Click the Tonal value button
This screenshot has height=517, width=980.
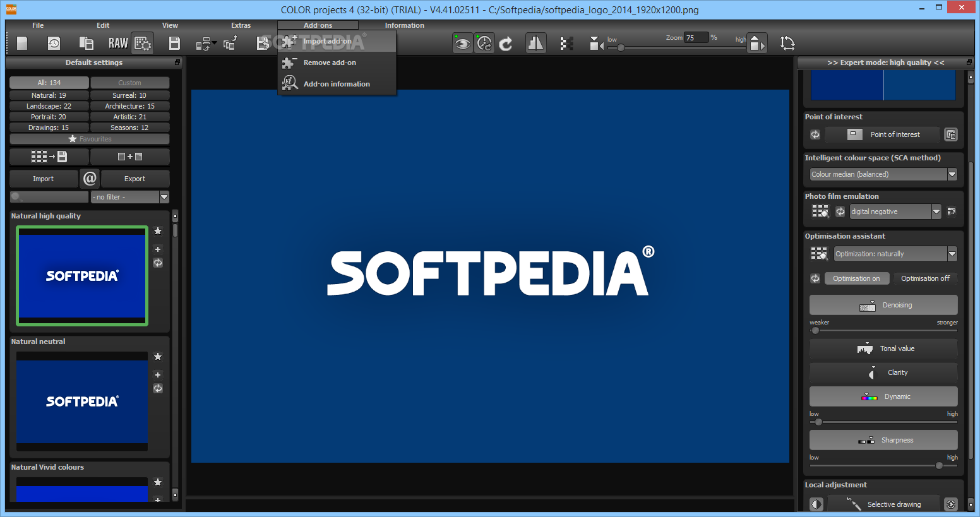pos(883,348)
